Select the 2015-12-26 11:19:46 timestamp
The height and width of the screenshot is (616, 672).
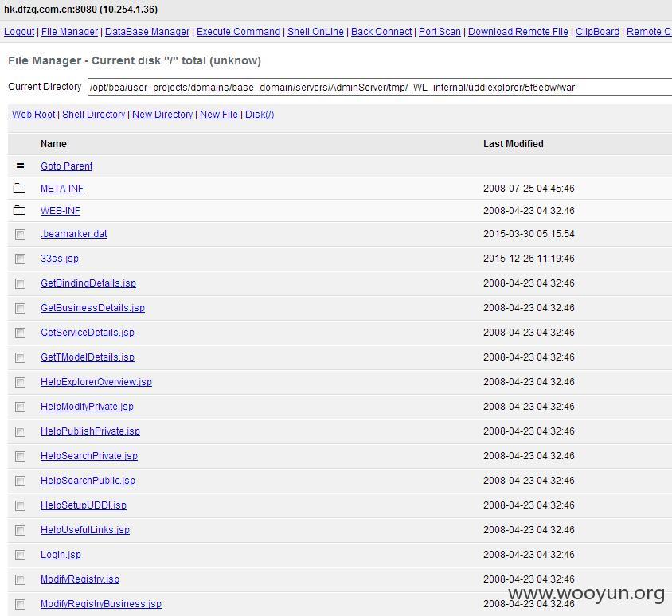point(529,259)
